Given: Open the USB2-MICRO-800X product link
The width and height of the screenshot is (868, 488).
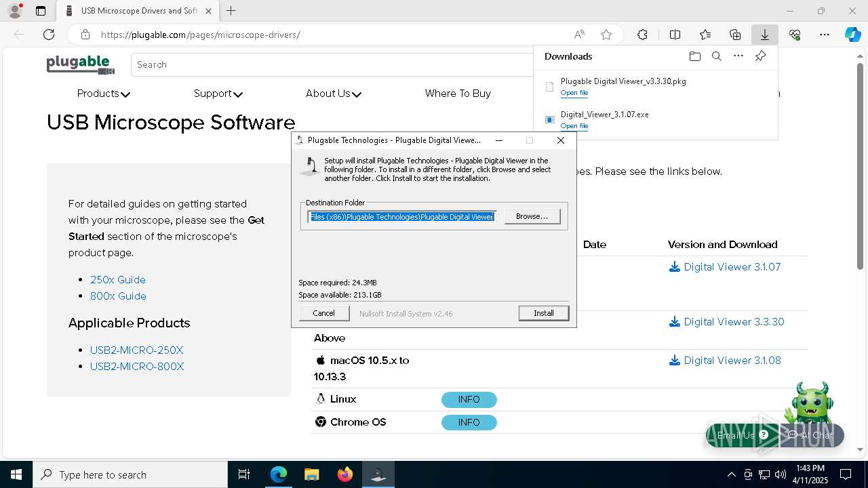Looking at the screenshot, I should point(137,366).
